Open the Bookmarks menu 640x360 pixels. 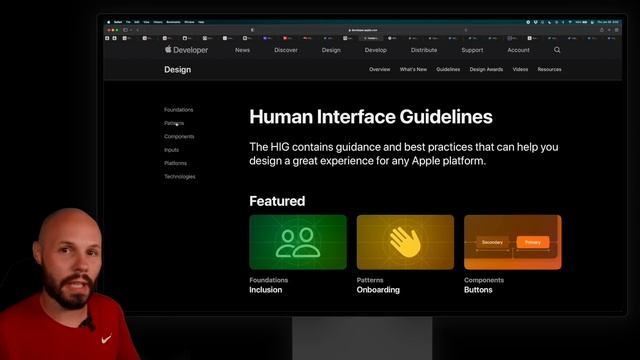click(173, 22)
